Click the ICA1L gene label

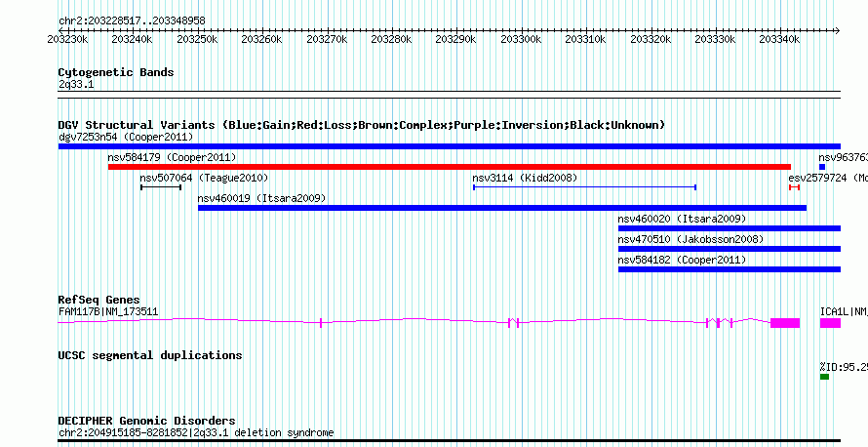[844, 312]
